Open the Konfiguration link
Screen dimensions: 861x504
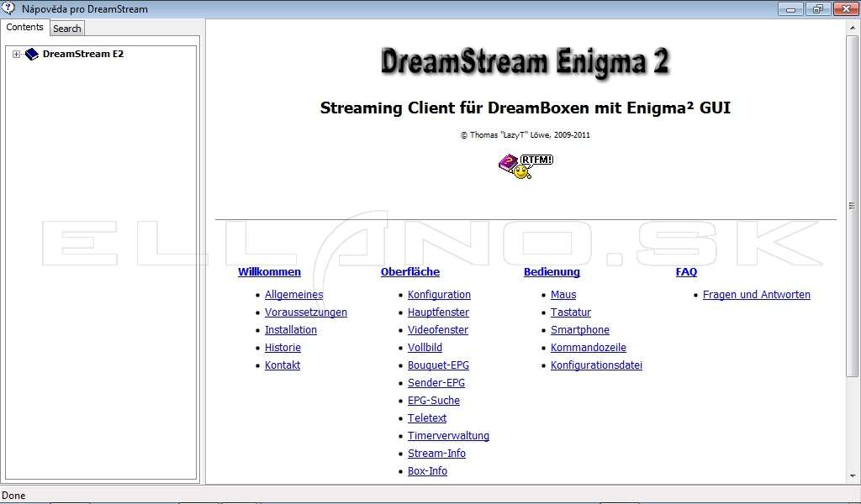tap(439, 295)
